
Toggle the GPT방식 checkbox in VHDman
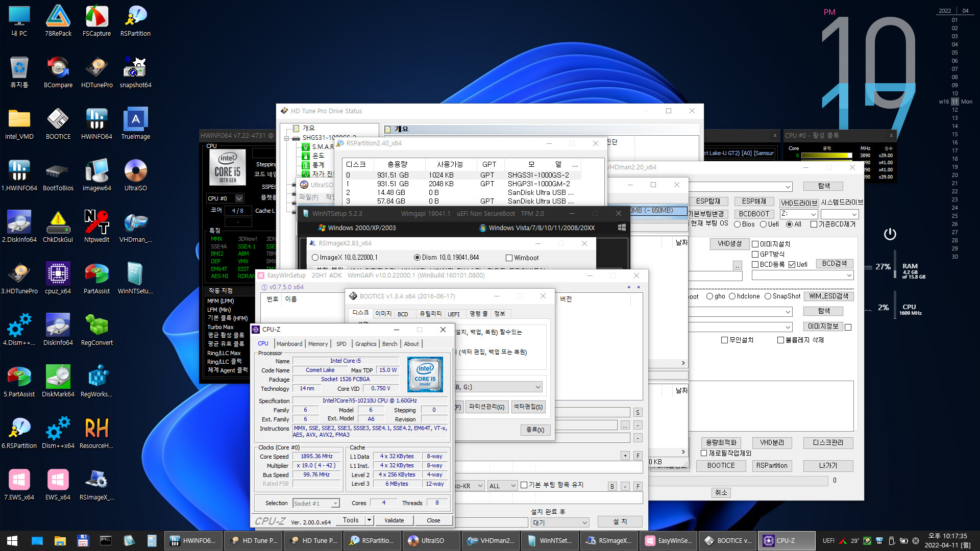click(x=755, y=254)
